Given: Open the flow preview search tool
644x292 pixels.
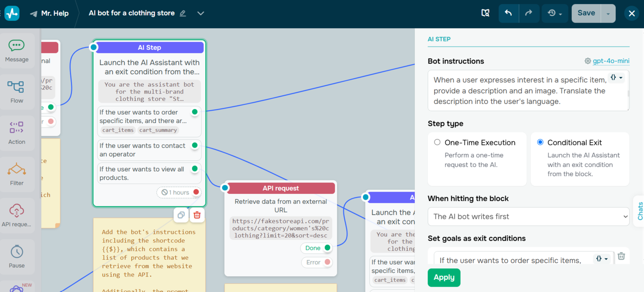Looking at the screenshot, I should (485, 13).
